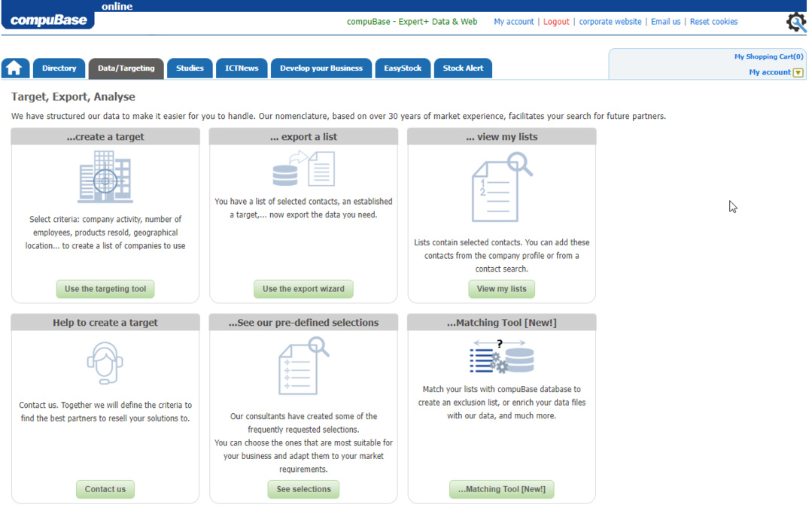
Task: Open the ICTNews tab
Action: point(242,68)
